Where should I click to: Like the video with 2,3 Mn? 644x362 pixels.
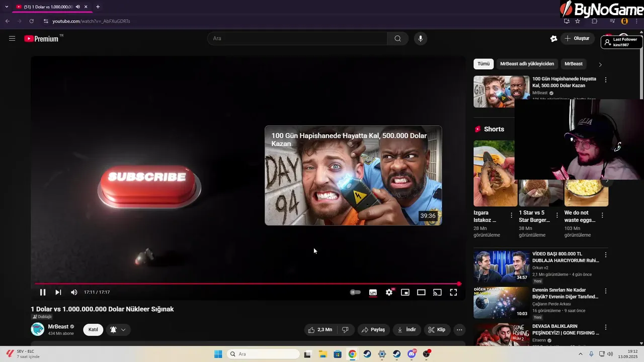pos(320,330)
